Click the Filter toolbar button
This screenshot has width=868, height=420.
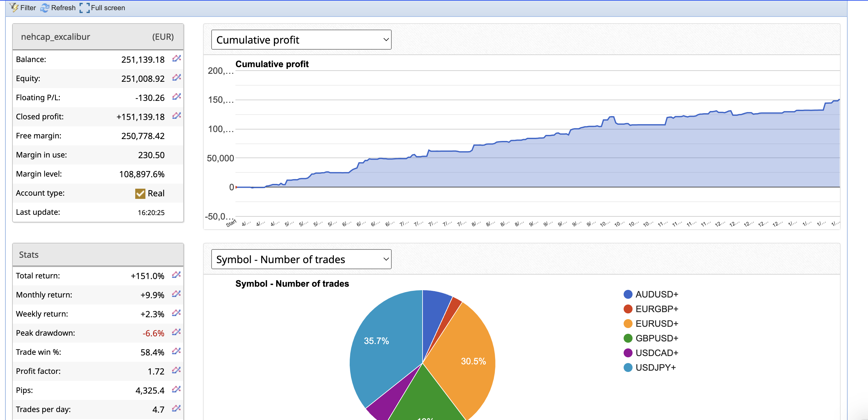(x=23, y=8)
